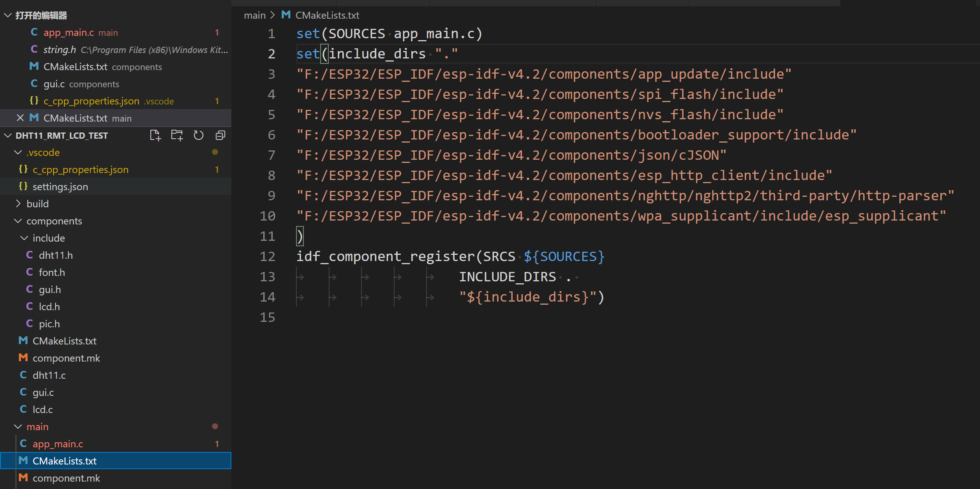This screenshot has width=980, height=489.
Task: Collapse the DHT11_RMT_LCD_TEST project root
Action: pos(7,135)
